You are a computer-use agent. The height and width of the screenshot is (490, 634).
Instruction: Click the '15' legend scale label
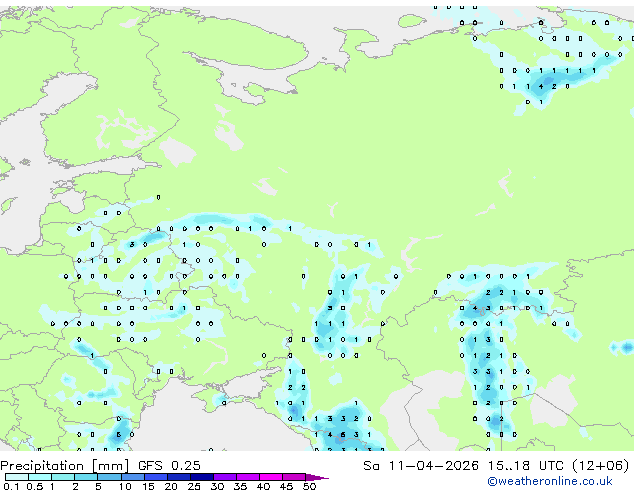148,486
